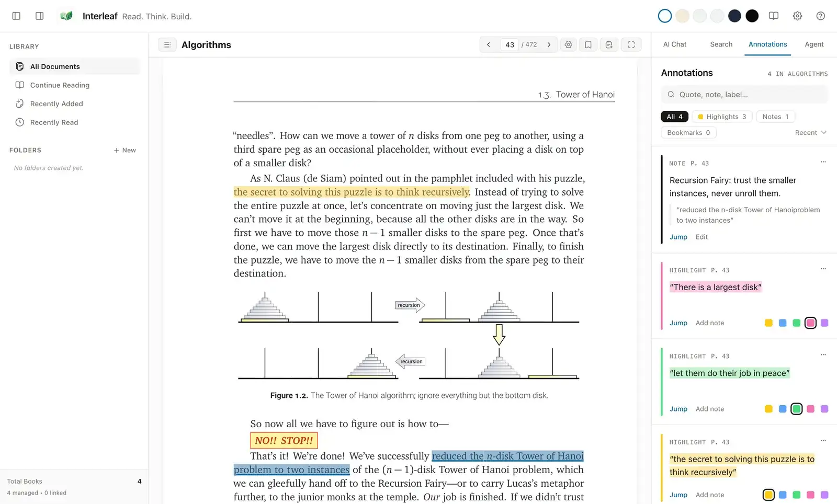Switch to the AI Chat tab
Image resolution: width=837 pixels, height=504 pixels.
[675, 44]
